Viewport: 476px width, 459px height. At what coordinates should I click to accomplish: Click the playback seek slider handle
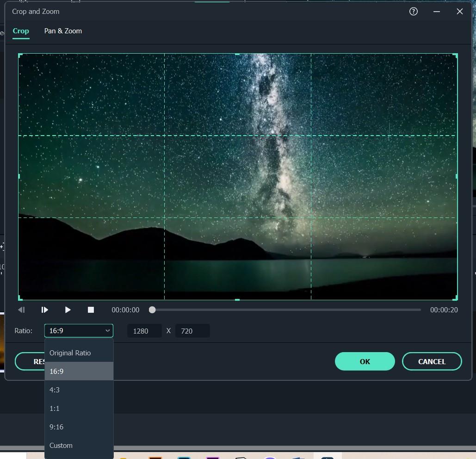tap(152, 310)
